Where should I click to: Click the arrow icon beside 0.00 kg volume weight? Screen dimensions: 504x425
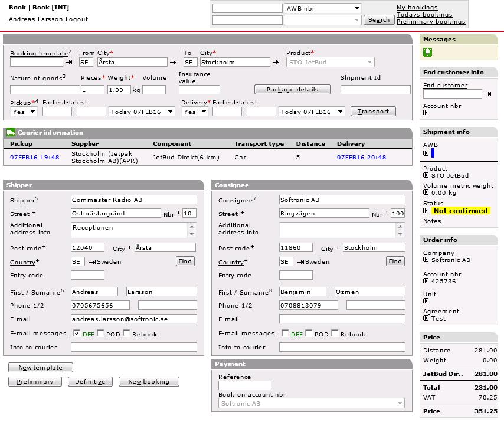[426, 192]
